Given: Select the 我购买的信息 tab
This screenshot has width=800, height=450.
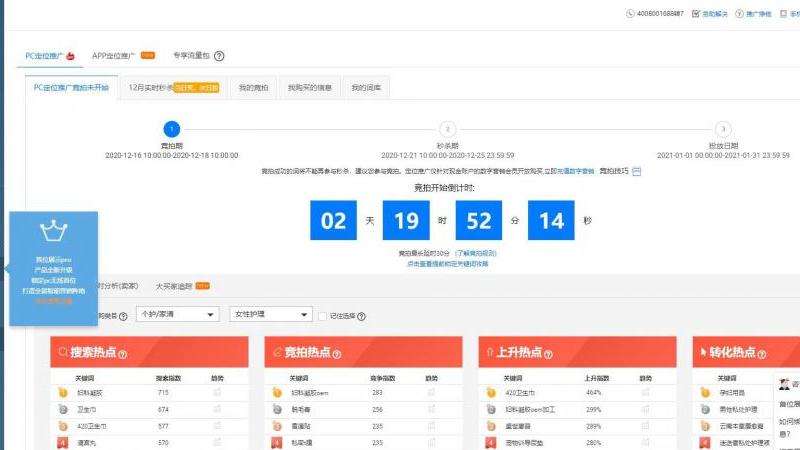Looking at the screenshot, I should point(309,88).
